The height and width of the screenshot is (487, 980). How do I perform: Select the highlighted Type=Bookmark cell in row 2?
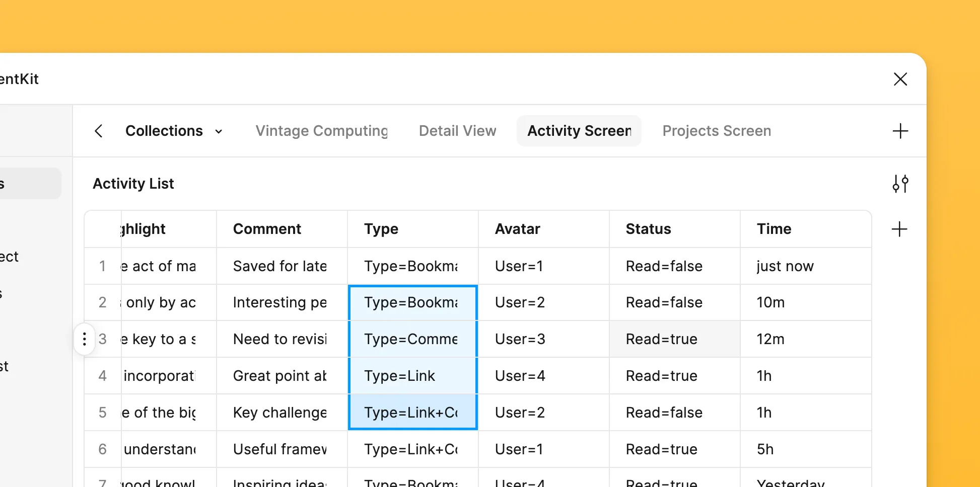click(412, 302)
